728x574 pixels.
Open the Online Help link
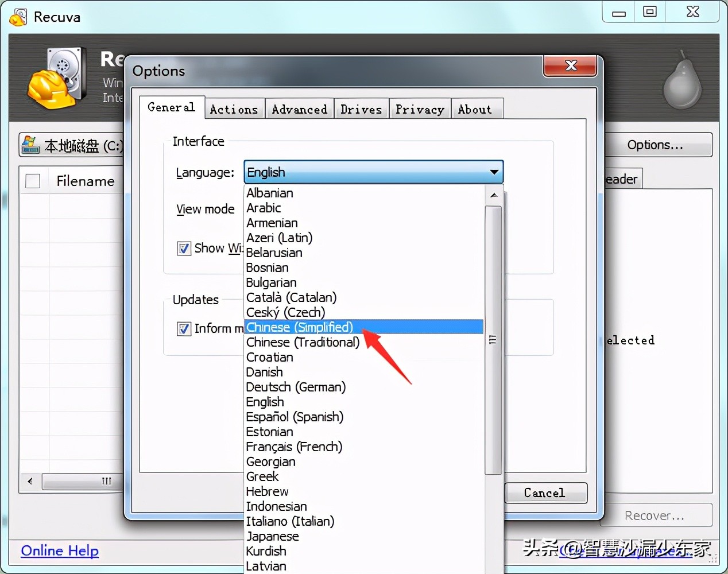[x=60, y=550]
